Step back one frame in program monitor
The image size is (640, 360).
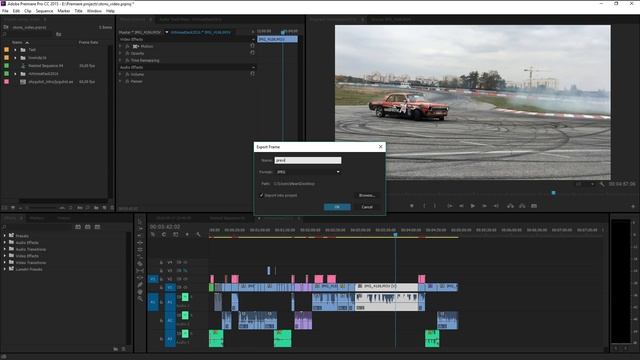pyautogui.click(x=461, y=206)
